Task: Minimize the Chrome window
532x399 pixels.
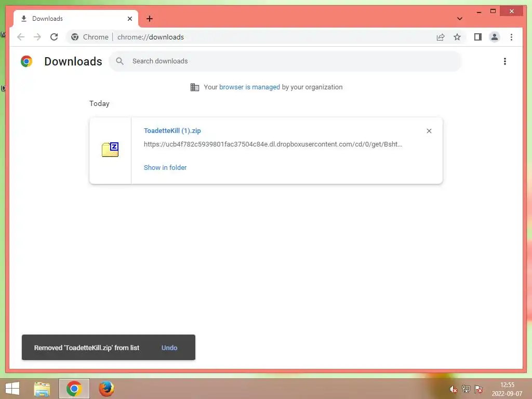Action: coord(478,11)
